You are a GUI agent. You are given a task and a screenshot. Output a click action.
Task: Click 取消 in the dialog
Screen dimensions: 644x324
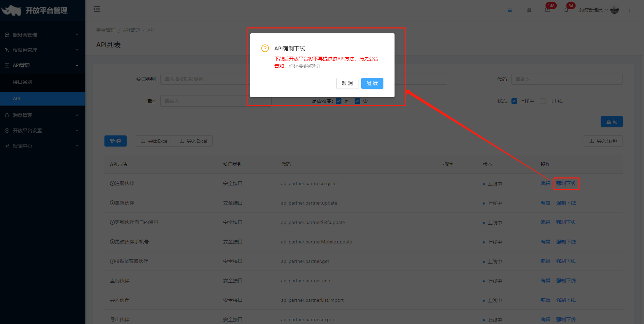coord(347,83)
